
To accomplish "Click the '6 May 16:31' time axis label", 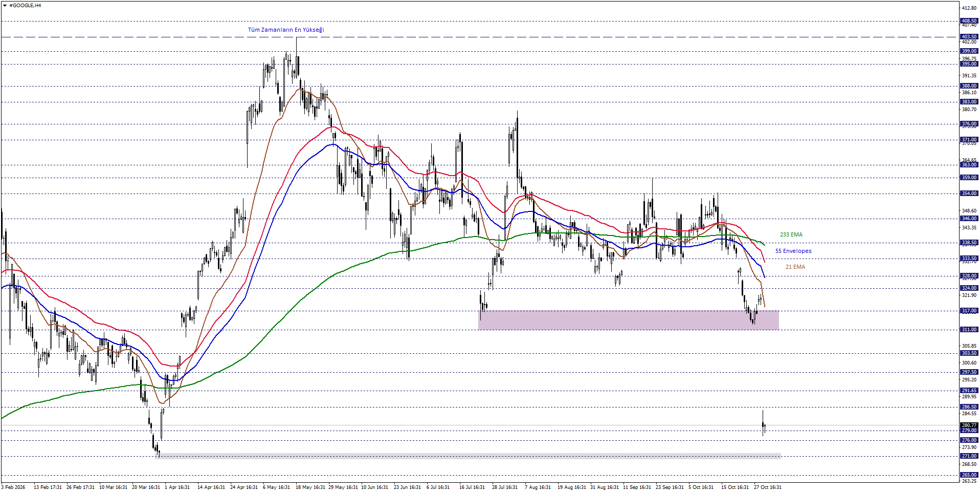I will click(x=276, y=487).
